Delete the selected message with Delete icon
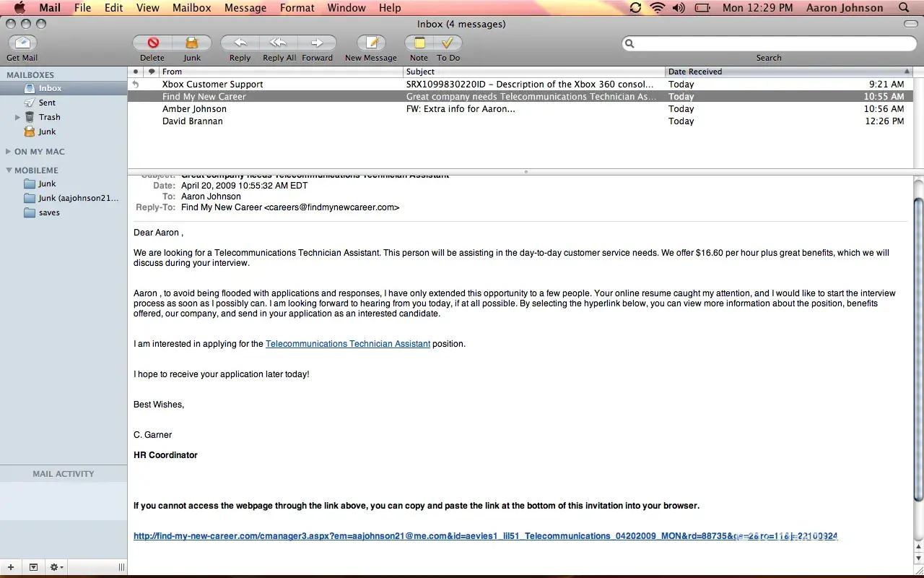 (x=152, y=43)
